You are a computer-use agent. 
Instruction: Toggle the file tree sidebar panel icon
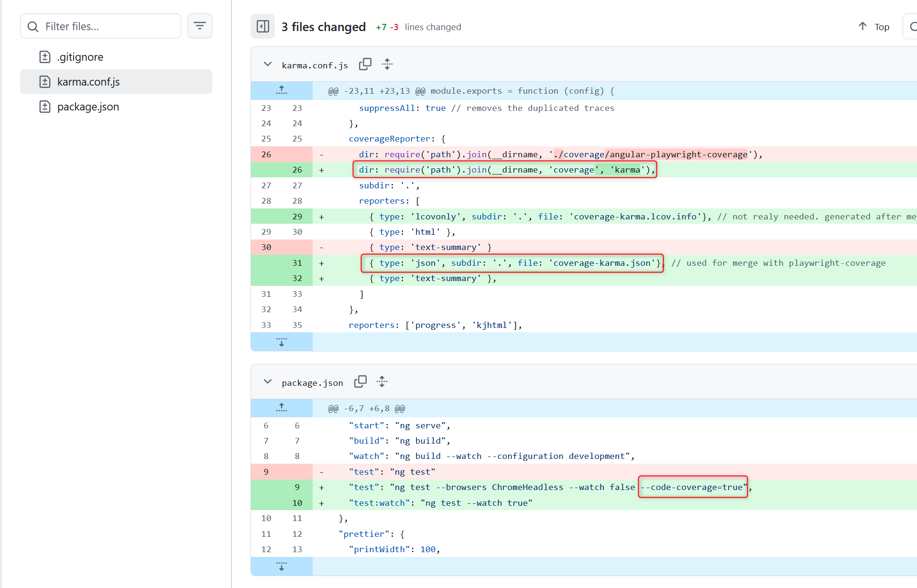coord(262,26)
